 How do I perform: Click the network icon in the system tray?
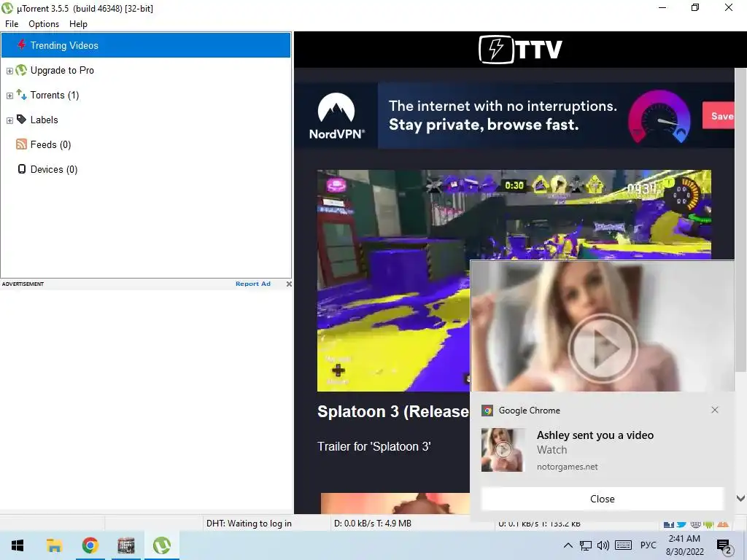tap(586, 545)
